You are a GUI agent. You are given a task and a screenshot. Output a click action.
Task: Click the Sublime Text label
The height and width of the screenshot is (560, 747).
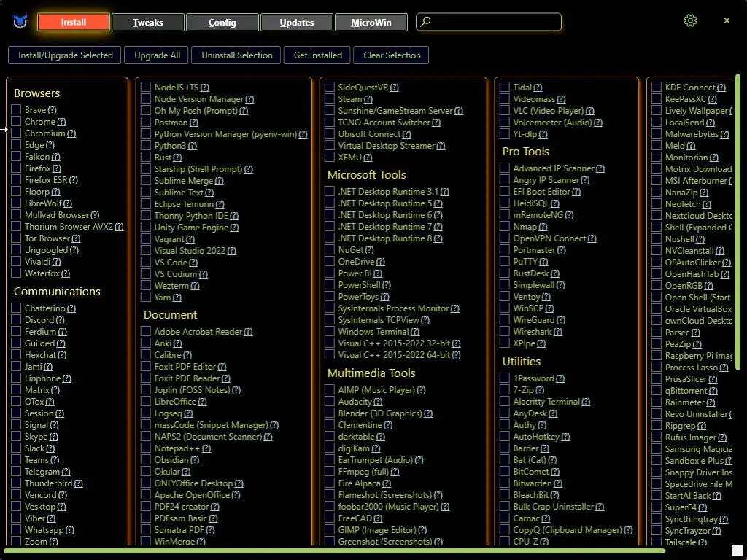179,192
